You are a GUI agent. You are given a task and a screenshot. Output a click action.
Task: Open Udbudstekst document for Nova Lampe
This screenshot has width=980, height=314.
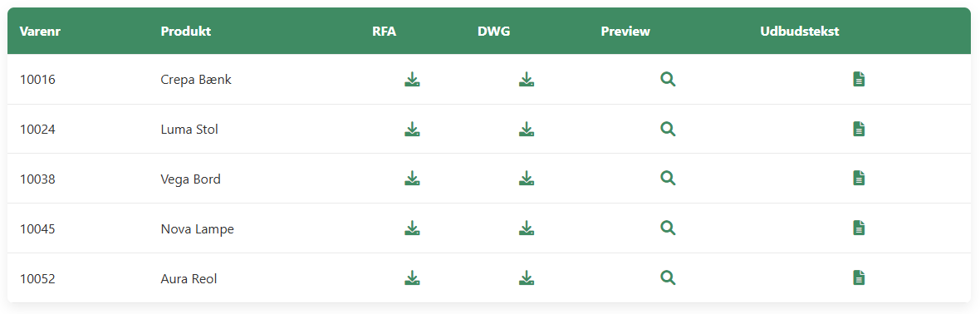point(860,228)
